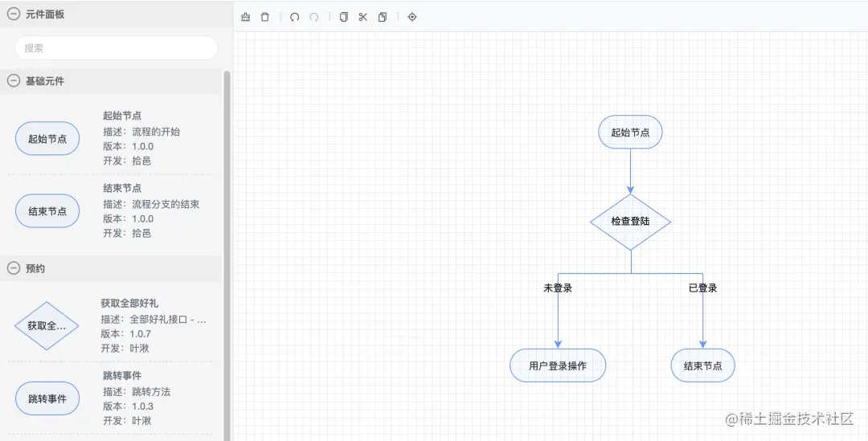868x441 pixels.
Task: Select the 跳转事件 component in the panel
Action: 47,398
